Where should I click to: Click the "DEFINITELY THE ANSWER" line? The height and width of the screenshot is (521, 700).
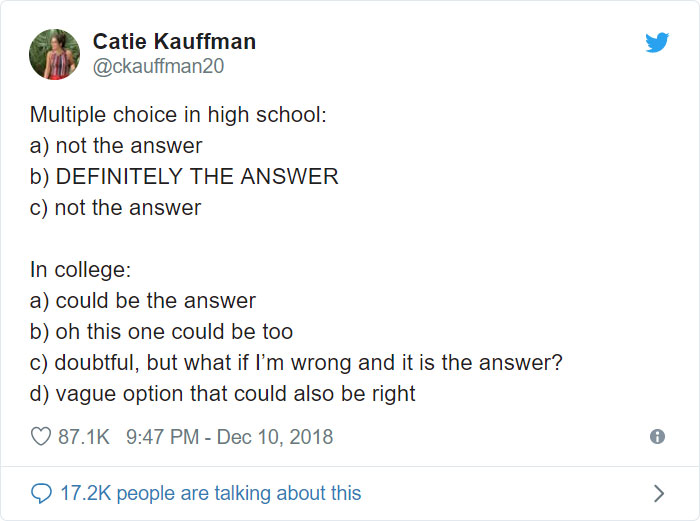coord(184,177)
